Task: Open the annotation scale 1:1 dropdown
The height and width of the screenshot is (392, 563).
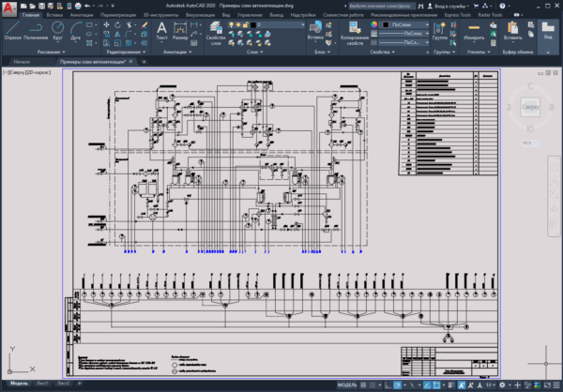Action: click(x=491, y=385)
